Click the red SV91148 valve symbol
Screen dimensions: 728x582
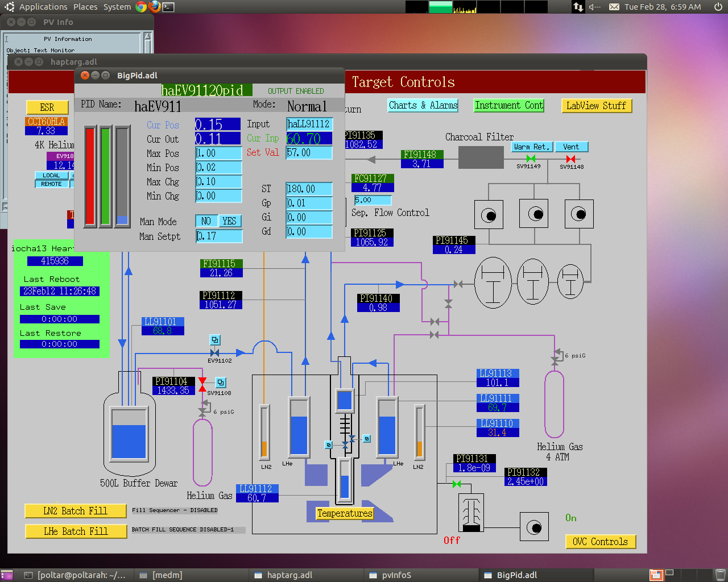(570, 159)
